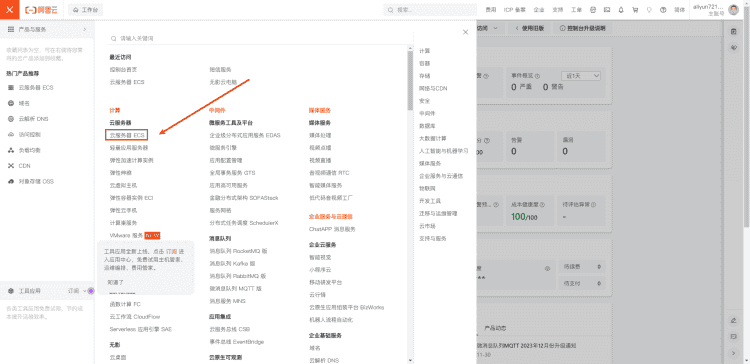Open 无影云电脑 under recent visits
This screenshot has height=364, width=750.
223,82
